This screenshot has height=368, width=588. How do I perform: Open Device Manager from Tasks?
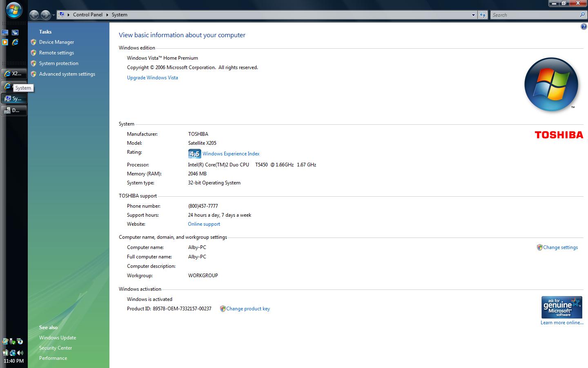(x=56, y=42)
